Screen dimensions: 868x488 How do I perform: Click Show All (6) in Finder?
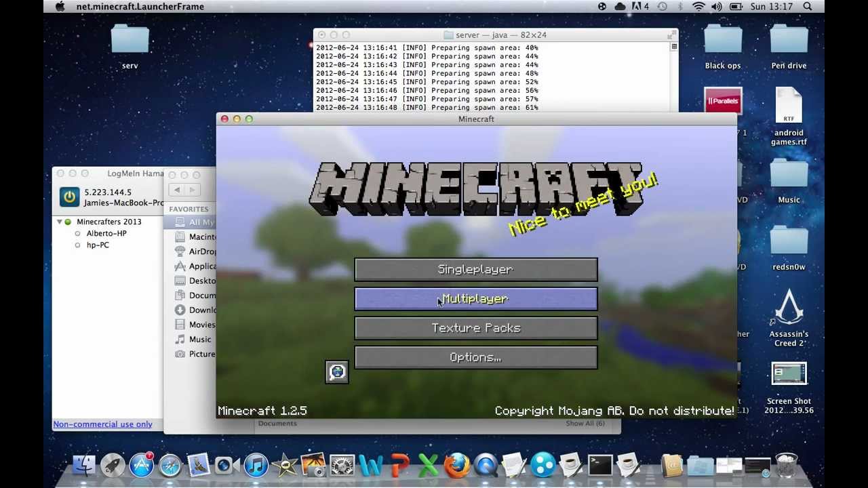tap(585, 423)
